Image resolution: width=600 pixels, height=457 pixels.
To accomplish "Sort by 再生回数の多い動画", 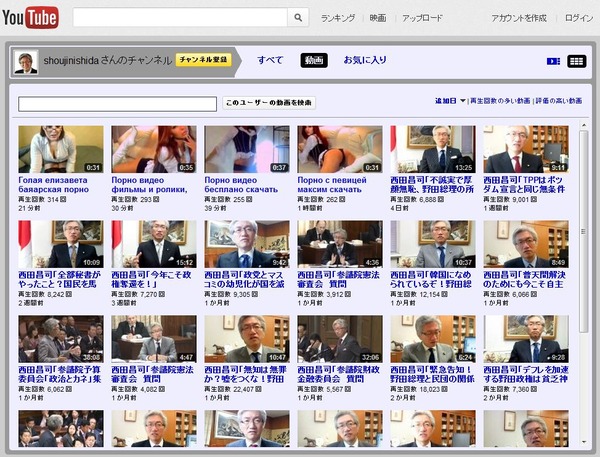I will (500, 101).
